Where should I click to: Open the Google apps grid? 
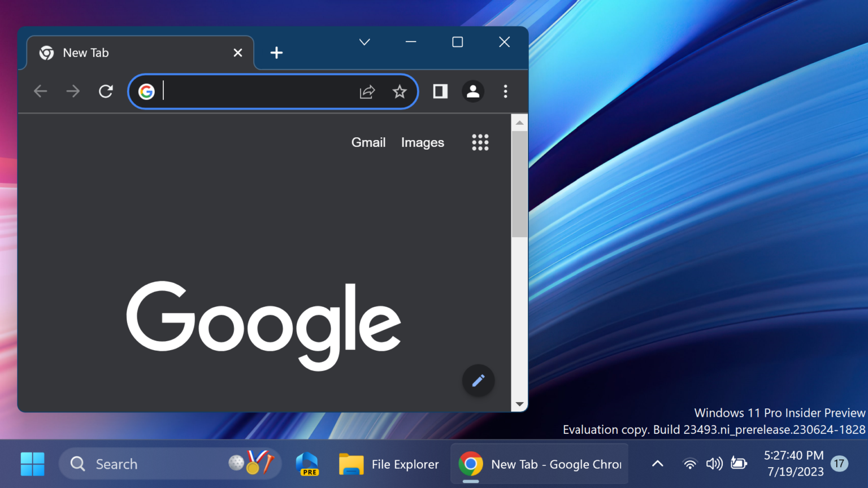[480, 142]
